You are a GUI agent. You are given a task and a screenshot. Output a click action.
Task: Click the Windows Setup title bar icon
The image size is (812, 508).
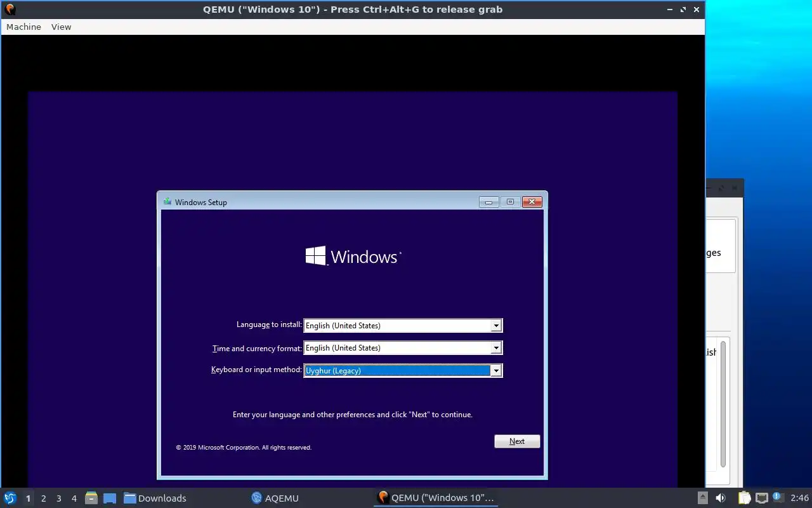pos(167,202)
